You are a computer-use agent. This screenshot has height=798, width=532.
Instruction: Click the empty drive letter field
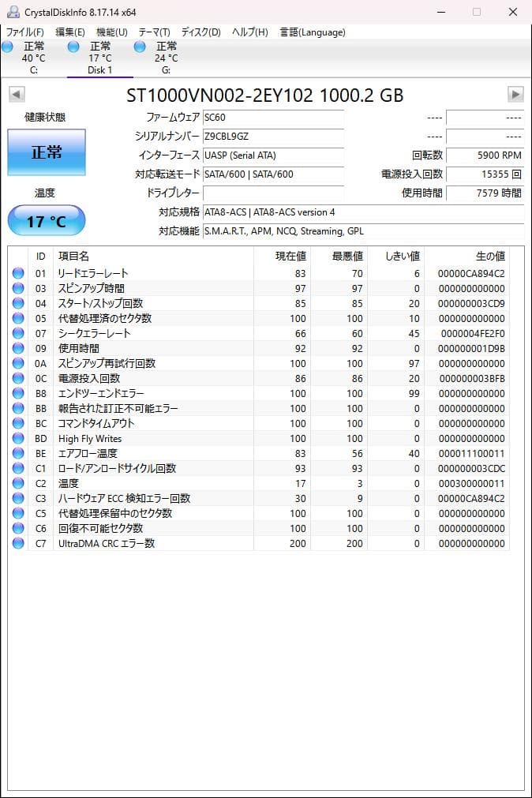click(273, 193)
